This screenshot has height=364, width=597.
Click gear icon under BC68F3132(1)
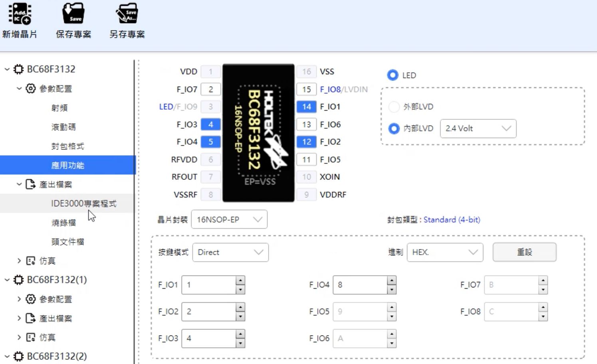pos(31,299)
